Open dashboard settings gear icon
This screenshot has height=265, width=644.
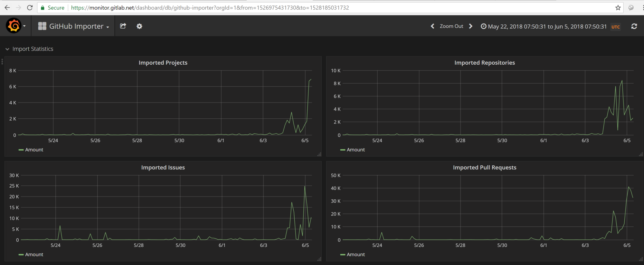tap(139, 26)
